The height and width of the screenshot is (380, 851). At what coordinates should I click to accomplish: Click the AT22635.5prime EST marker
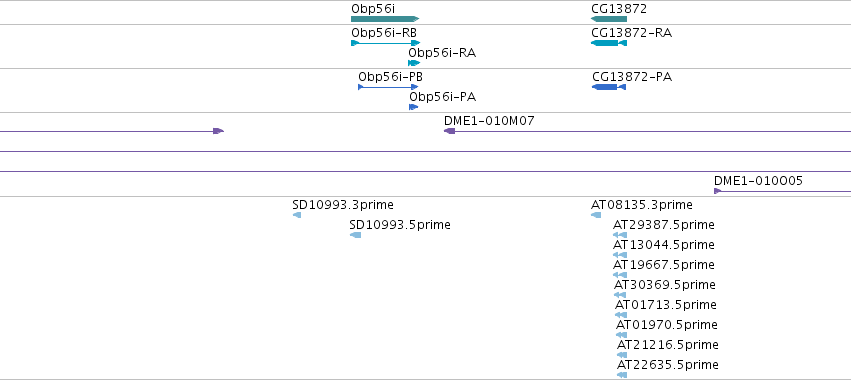point(622,375)
